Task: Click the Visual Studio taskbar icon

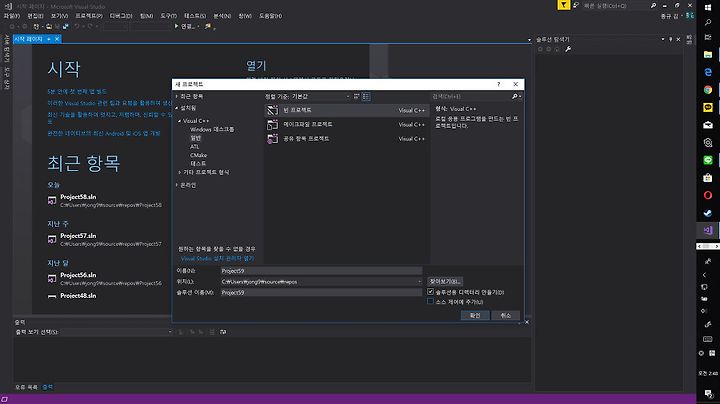Action: [708, 230]
